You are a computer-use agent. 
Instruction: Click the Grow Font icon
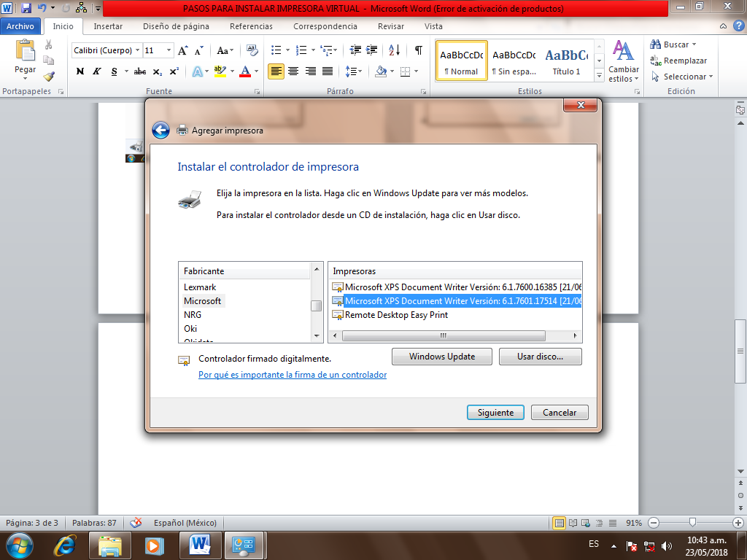click(x=183, y=50)
